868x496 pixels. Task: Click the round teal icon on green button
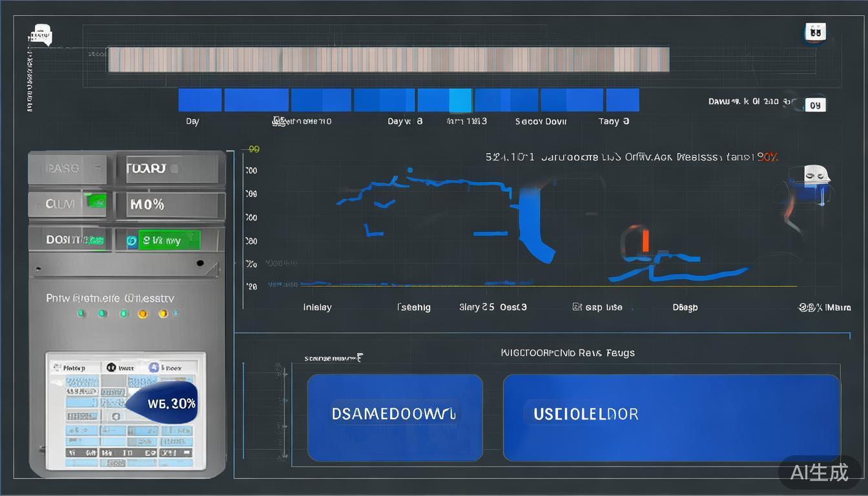pos(132,241)
